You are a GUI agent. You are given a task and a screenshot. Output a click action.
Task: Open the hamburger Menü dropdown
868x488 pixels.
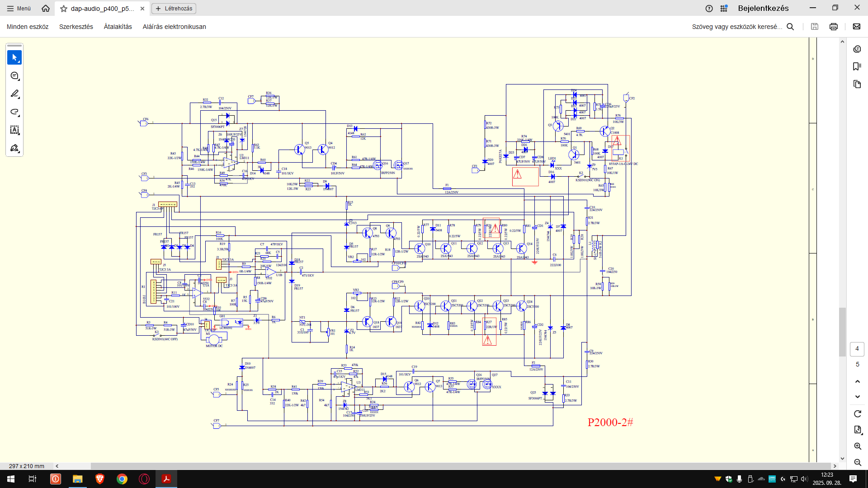pos(19,9)
